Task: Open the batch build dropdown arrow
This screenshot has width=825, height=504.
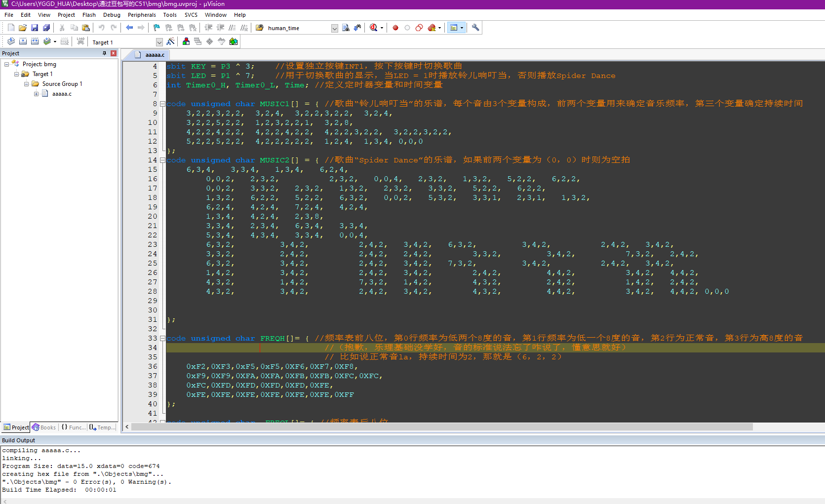Action: coord(55,42)
